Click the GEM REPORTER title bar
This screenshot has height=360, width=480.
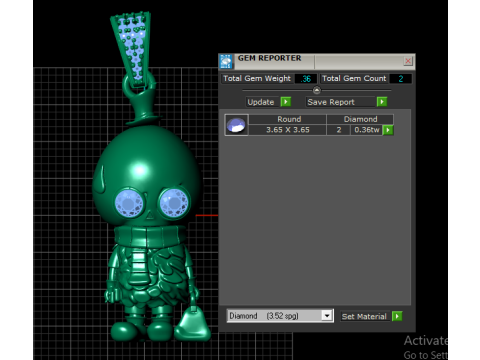317,61
